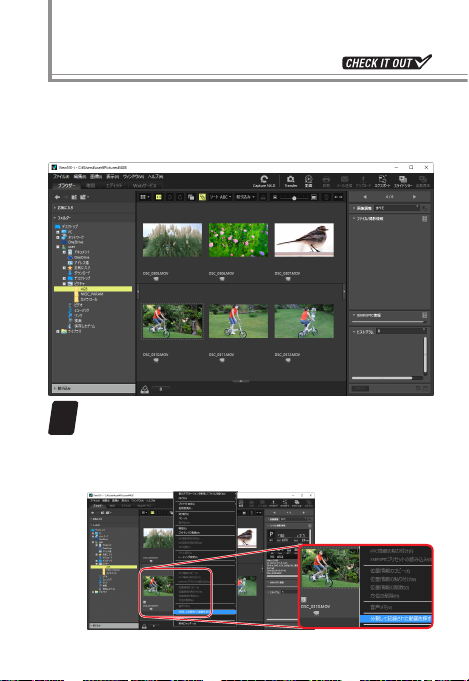The image size is (469, 681).
Task: Click the slideshow icon in top toolbar
Action: (403, 181)
